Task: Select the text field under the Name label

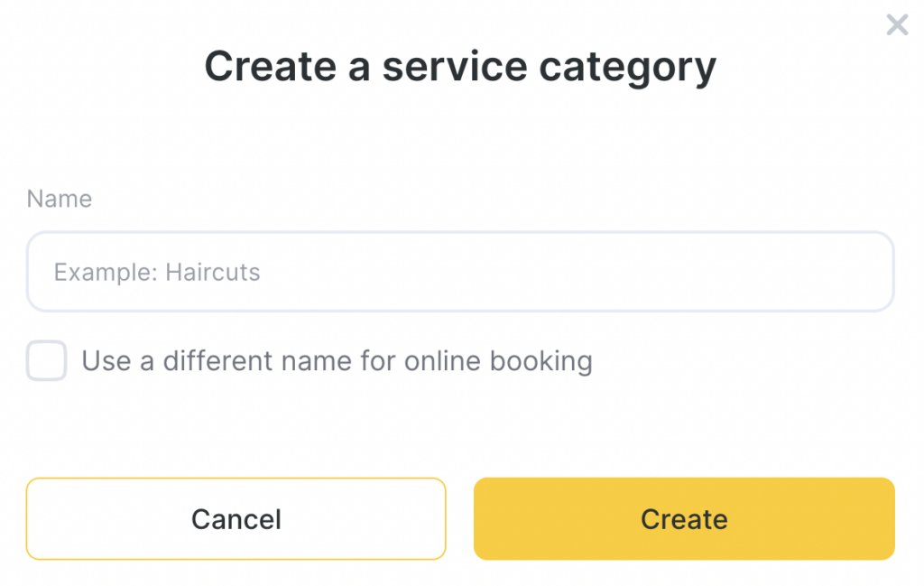Action: click(x=460, y=272)
